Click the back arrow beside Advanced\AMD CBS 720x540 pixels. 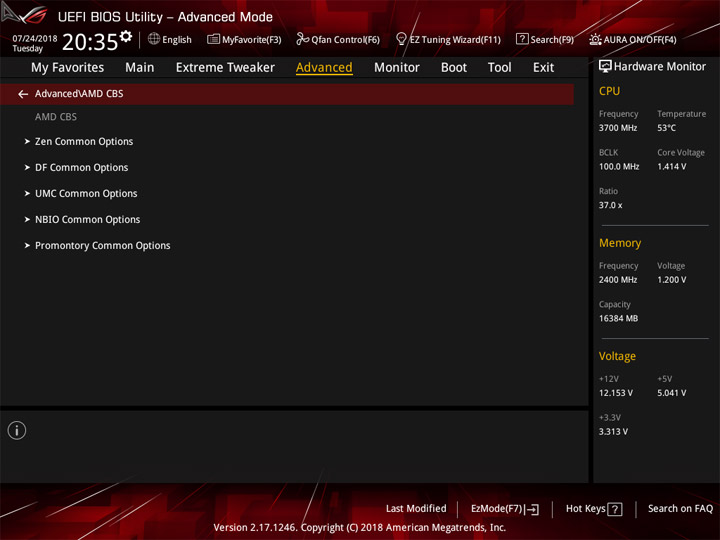coord(23,94)
